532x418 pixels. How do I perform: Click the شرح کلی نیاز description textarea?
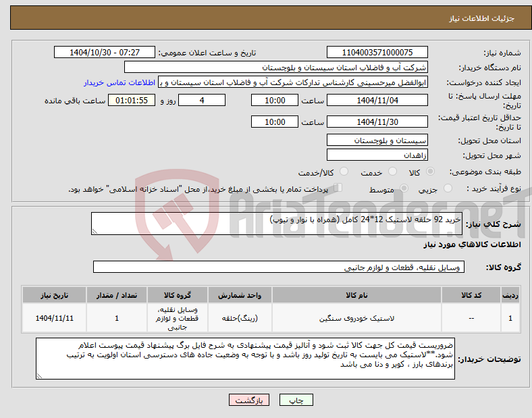(277, 224)
